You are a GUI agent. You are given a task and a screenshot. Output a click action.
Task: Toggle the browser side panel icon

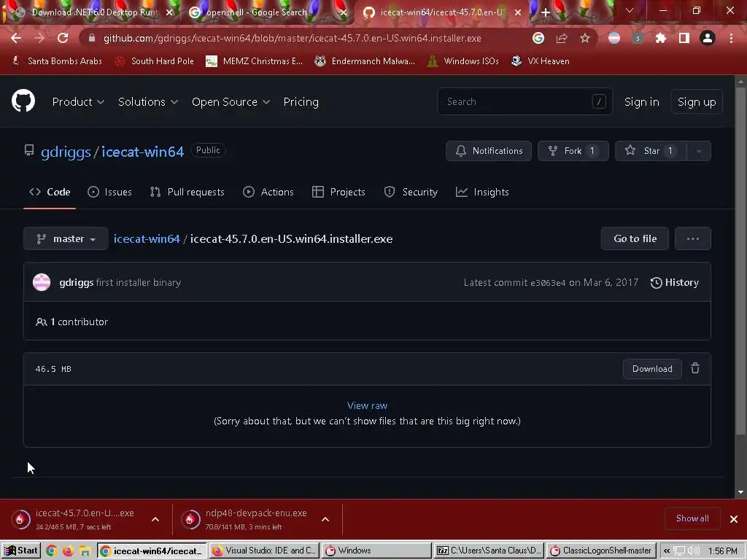click(684, 38)
